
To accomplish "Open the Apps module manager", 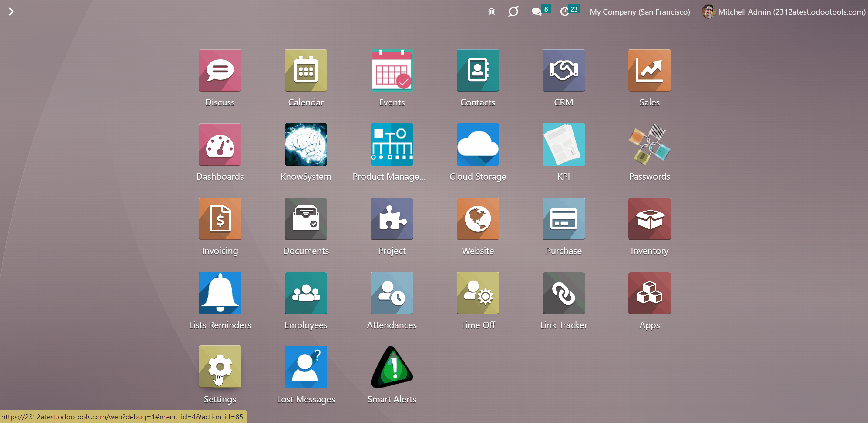I will pyautogui.click(x=650, y=293).
